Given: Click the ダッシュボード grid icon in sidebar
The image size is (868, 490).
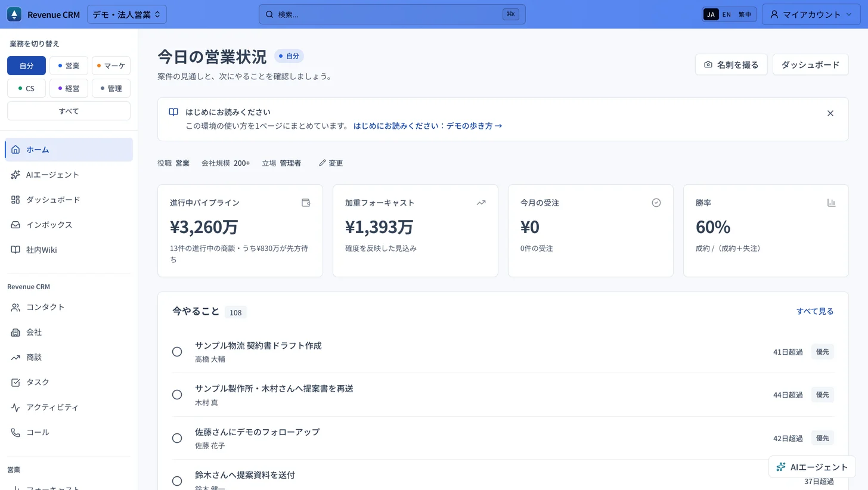Looking at the screenshot, I should point(15,200).
